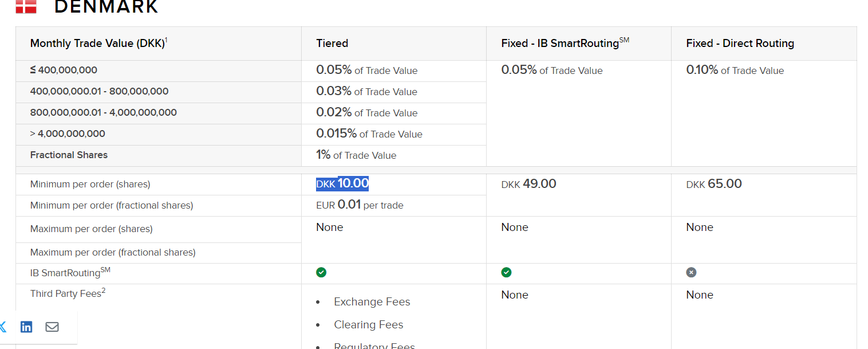The image size is (868, 349).
Task: Click the Clearing Fees list item
Action: [x=368, y=325]
